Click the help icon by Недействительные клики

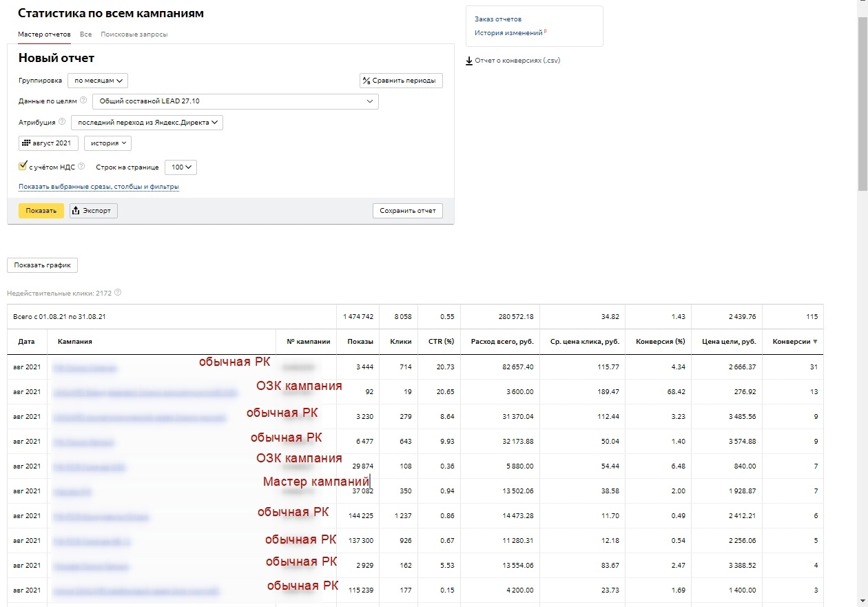pos(118,293)
